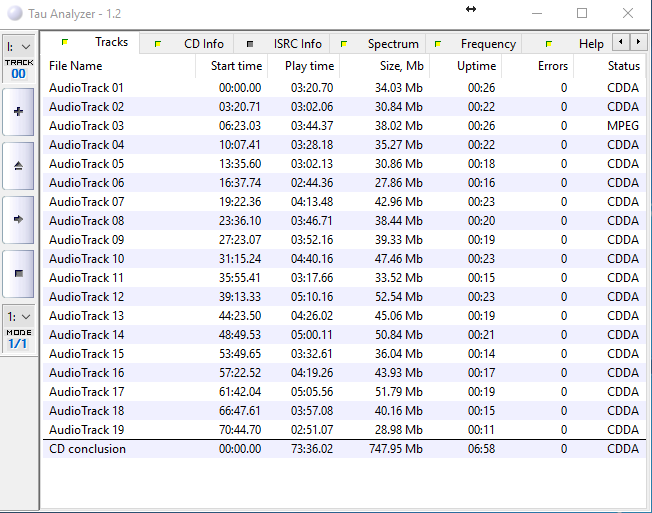Click the MPEG status of AudioTrack 03
The image size is (652, 513).
click(x=622, y=126)
